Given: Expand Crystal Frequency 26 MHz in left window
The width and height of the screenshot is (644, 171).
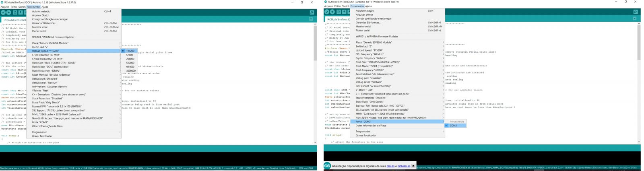Looking at the screenshot, I should point(74,59).
